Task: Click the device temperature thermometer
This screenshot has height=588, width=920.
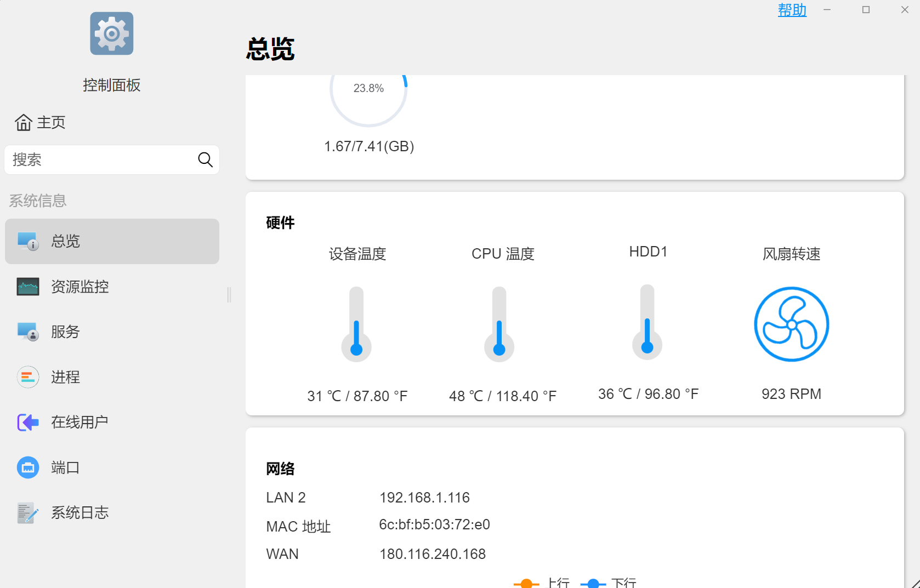Action: click(356, 324)
